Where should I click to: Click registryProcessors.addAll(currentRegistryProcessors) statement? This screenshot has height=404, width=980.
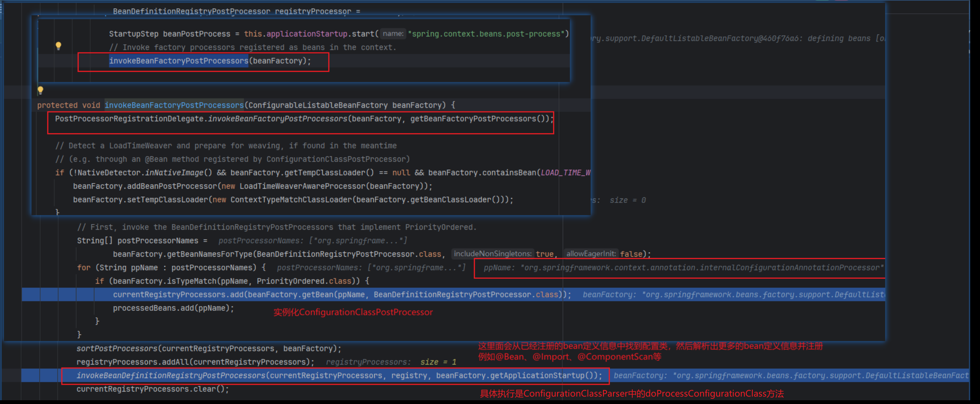[195, 362]
